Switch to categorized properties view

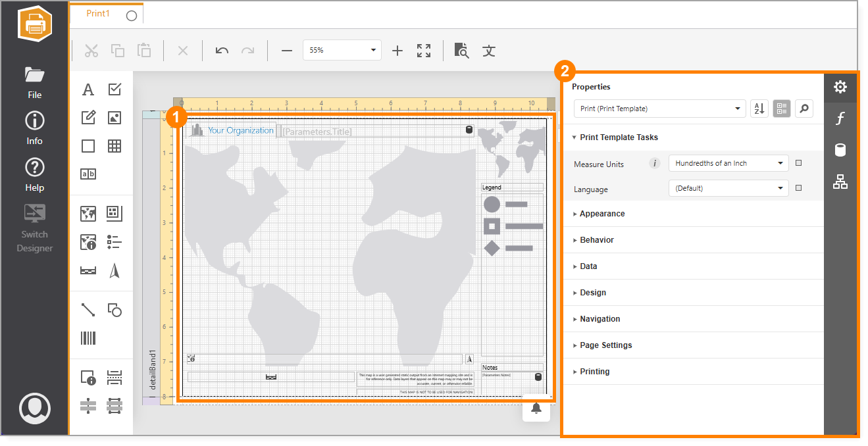(x=781, y=109)
